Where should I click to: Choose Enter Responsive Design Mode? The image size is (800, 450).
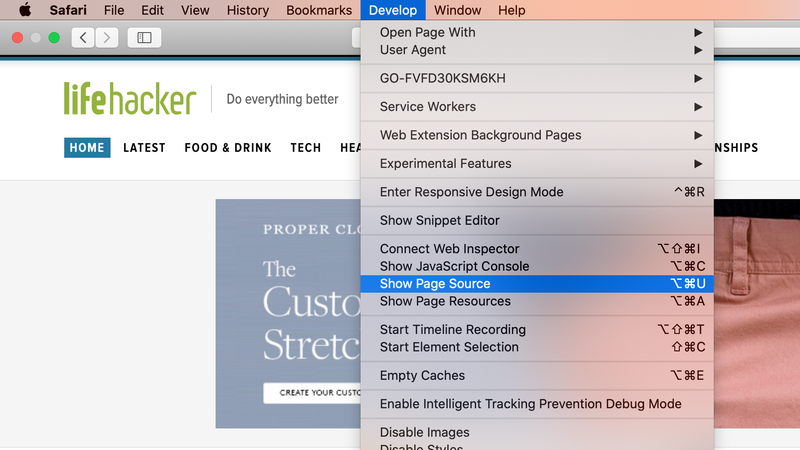[x=537, y=192]
